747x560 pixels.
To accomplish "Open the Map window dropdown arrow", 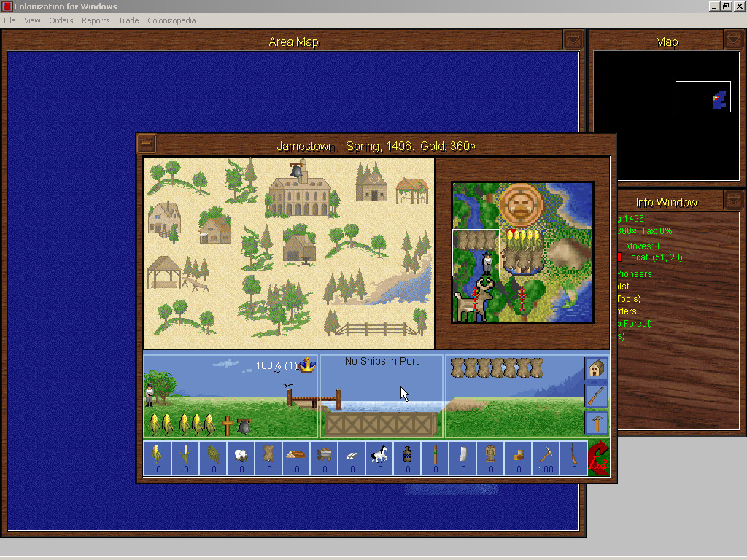I will point(733,39).
